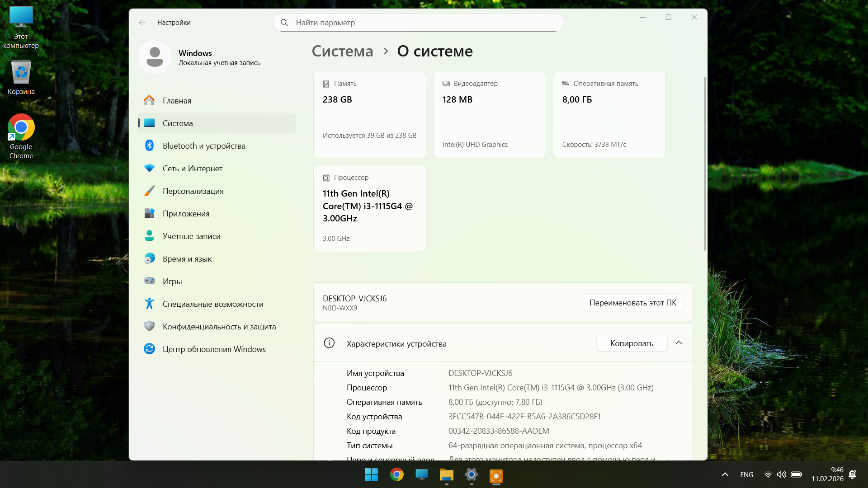Click the back arrow in Settings
The image size is (868, 488).
(142, 23)
